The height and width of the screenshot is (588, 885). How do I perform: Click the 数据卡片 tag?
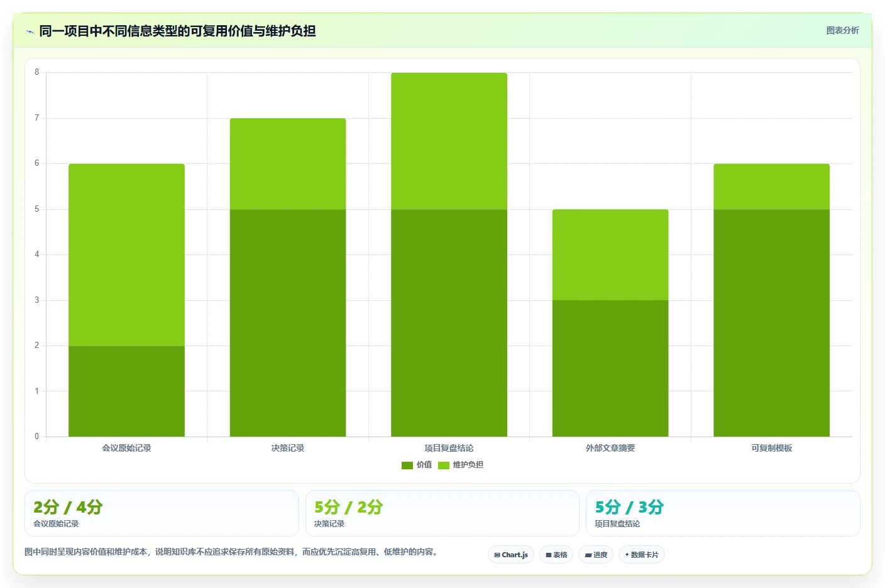click(642, 555)
